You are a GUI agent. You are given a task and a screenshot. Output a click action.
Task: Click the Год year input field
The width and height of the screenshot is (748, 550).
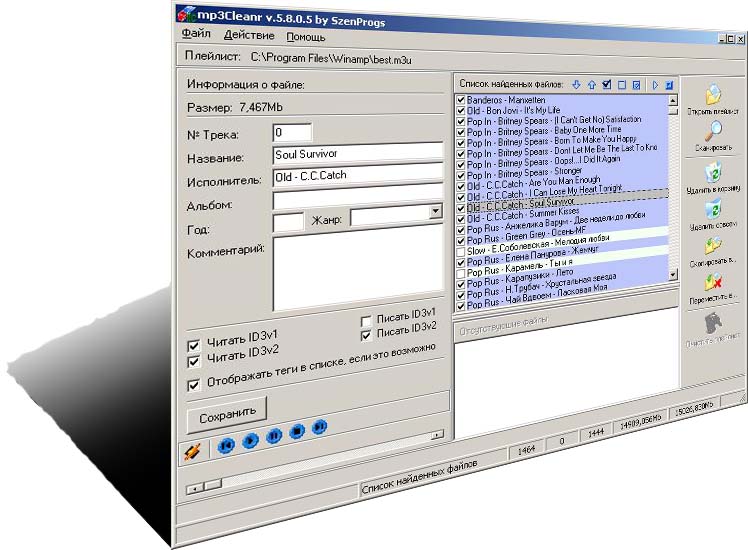pyautogui.click(x=289, y=222)
